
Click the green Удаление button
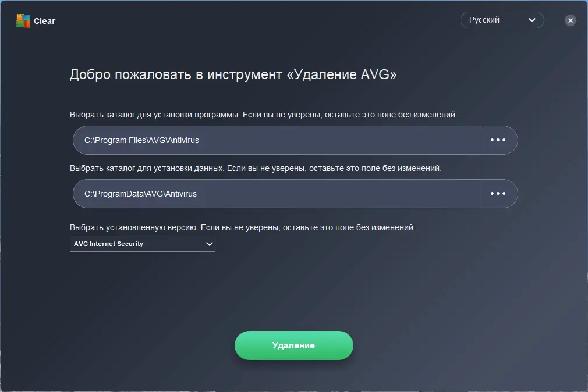294,345
